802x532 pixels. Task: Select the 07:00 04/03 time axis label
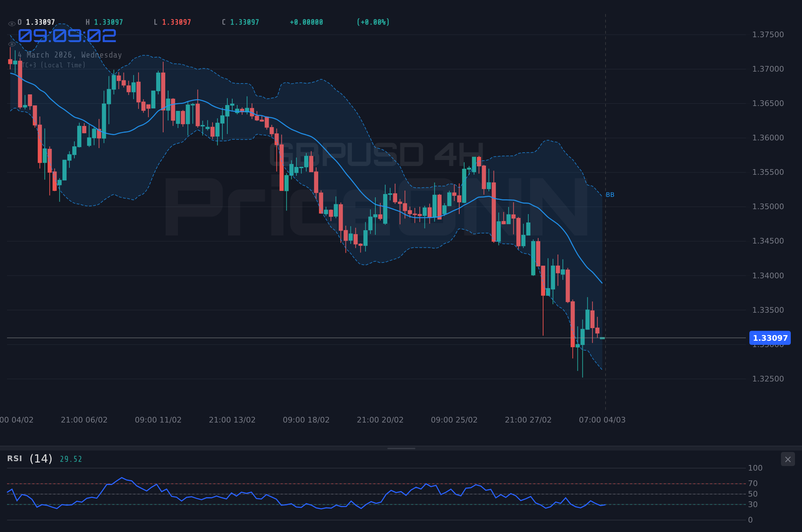click(x=602, y=419)
